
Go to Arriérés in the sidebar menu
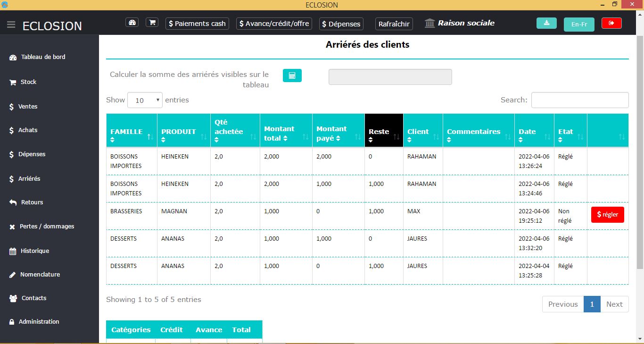point(29,179)
